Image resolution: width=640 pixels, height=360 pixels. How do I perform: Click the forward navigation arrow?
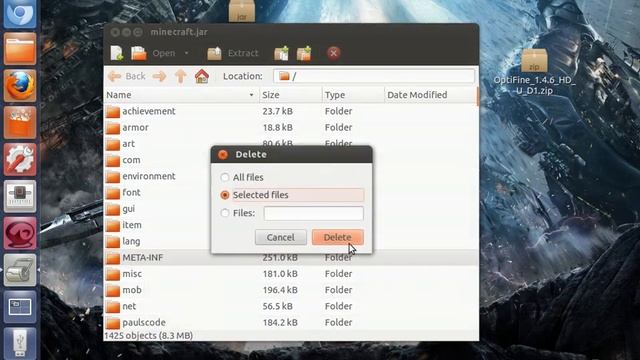coord(160,76)
